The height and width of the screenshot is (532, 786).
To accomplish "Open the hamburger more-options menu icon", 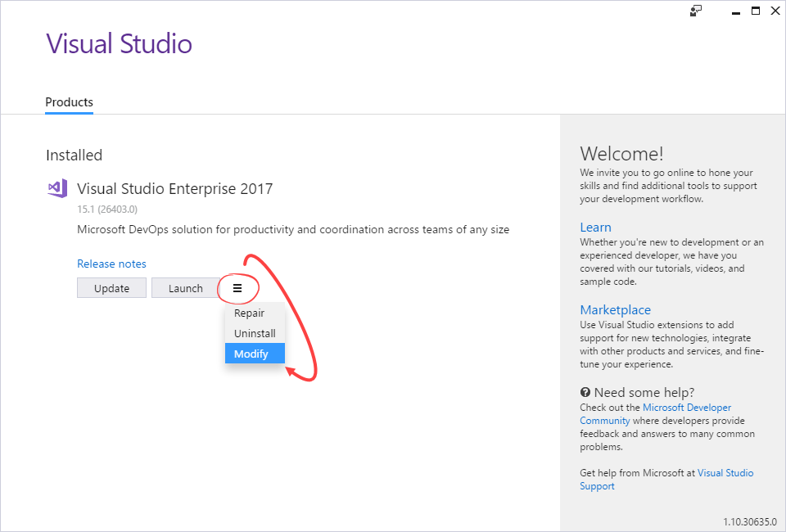I will 237,288.
